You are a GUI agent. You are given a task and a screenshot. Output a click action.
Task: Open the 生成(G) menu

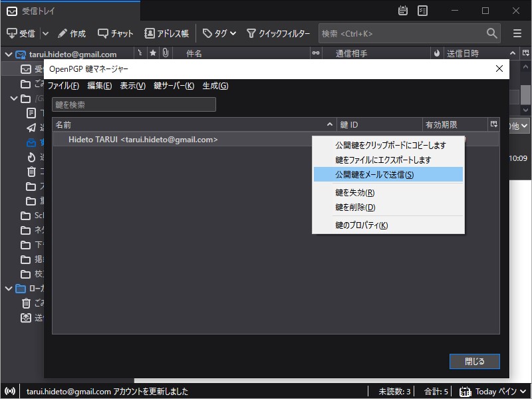pyautogui.click(x=215, y=86)
